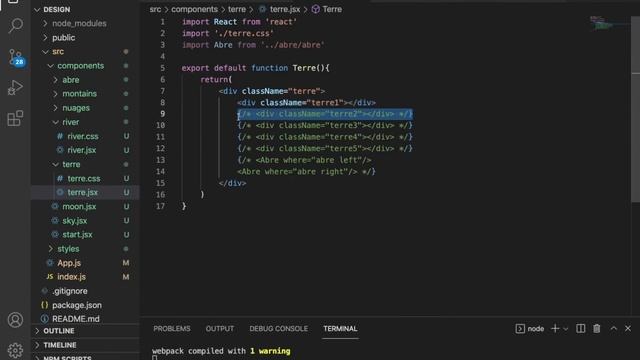Open the Search view icon
640x360 pixels.
point(16,25)
